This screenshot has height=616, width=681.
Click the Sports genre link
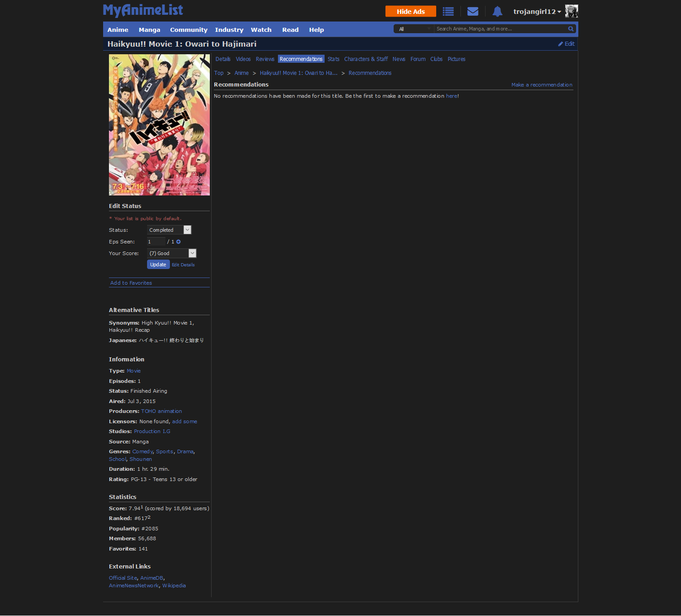point(165,451)
